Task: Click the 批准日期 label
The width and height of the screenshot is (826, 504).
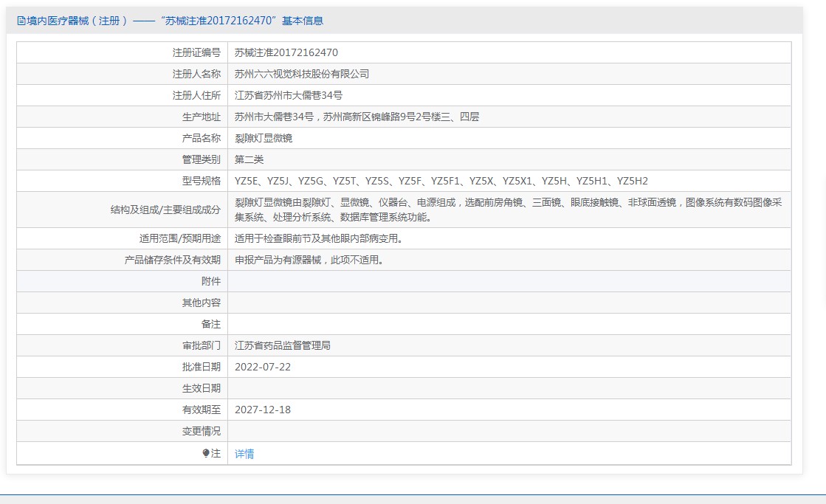Action: pos(202,367)
